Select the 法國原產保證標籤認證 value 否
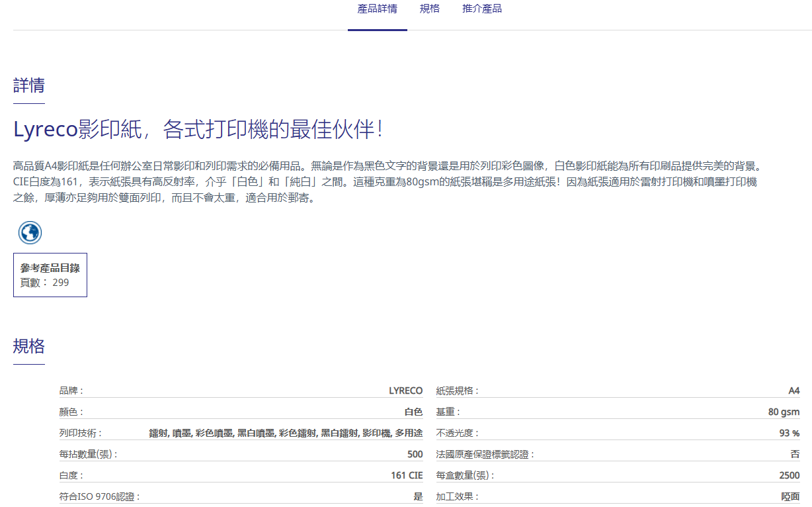812x507 pixels. [795, 455]
